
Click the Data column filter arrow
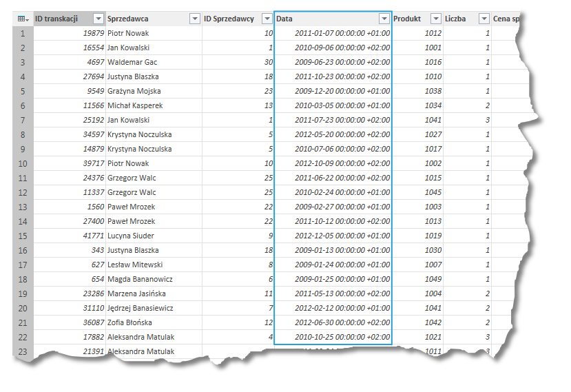pyautogui.click(x=384, y=19)
